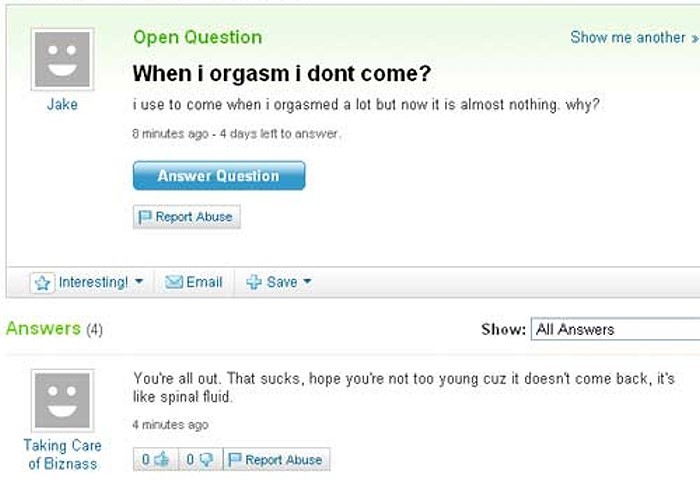Expand the Save dropdown arrow
Screen dimensions: 700x489
click(x=307, y=283)
